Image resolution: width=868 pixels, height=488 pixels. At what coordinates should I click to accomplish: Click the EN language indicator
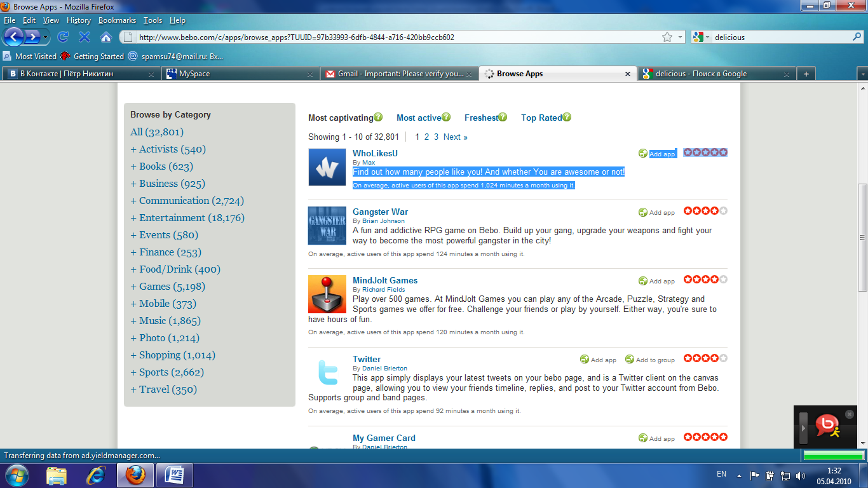(721, 474)
